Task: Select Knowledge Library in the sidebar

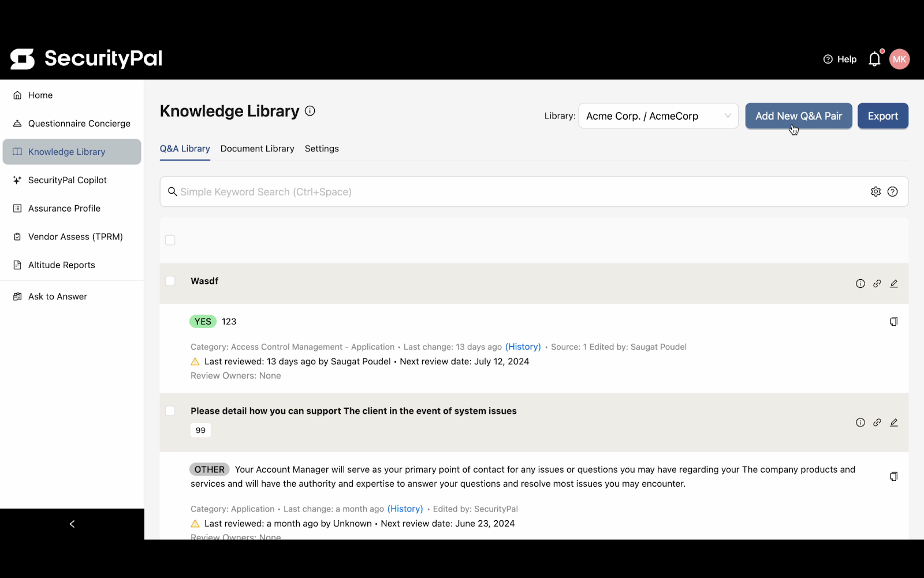Action: tap(72, 152)
